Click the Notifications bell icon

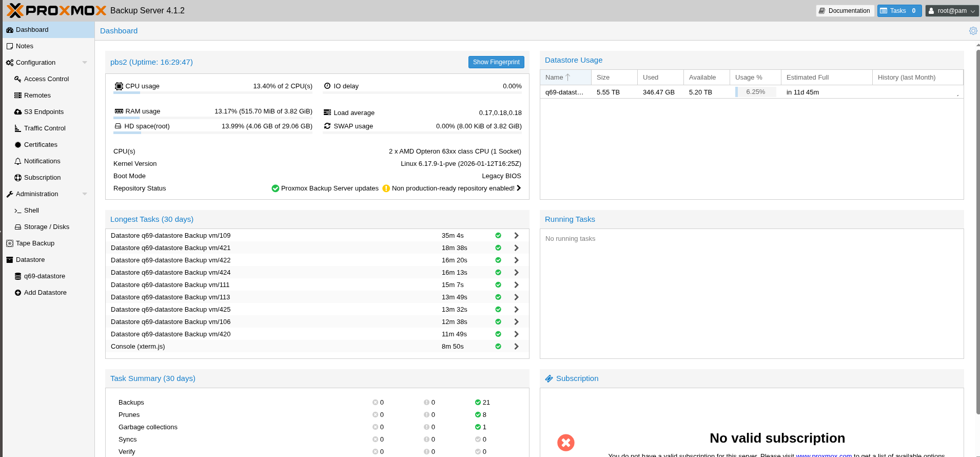(x=18, y=161)
